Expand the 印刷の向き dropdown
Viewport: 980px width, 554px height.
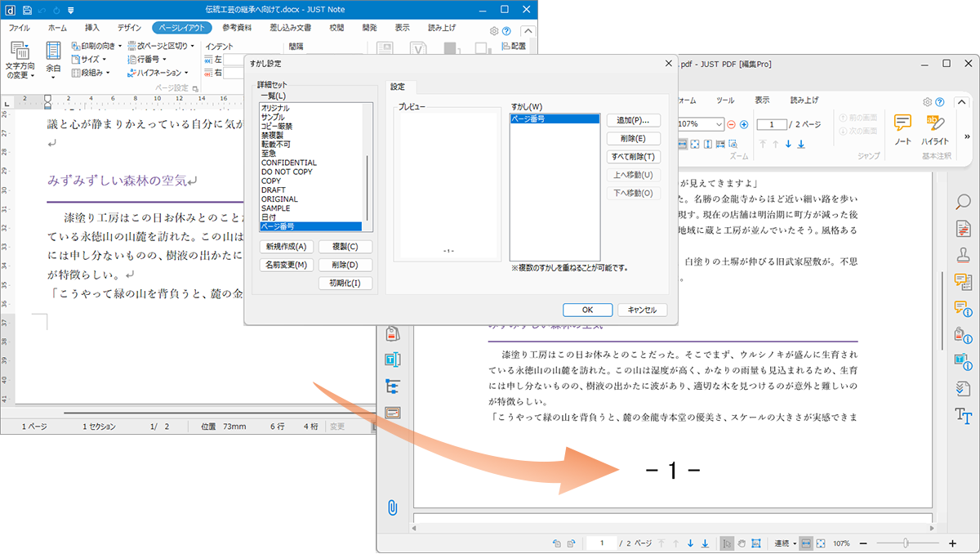pos(97,47)
